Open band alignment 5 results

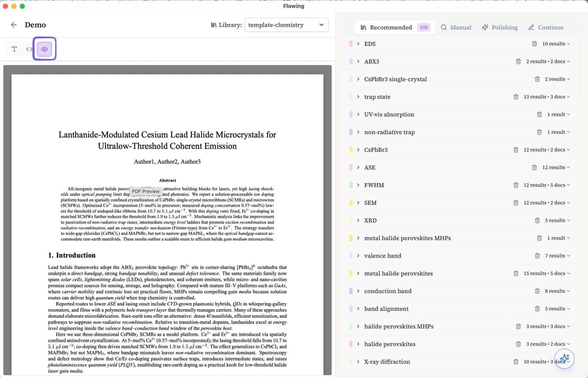click(557, 309)
